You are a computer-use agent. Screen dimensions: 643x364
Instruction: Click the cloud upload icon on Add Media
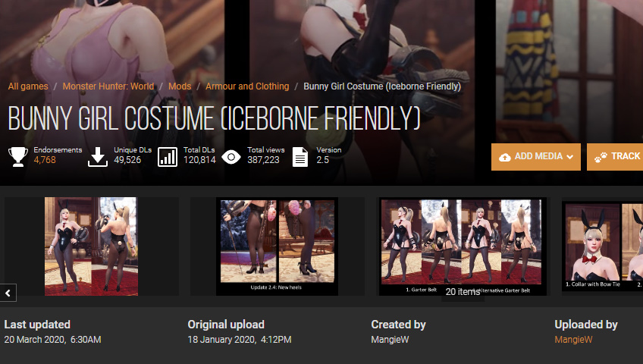coord(505,157)
